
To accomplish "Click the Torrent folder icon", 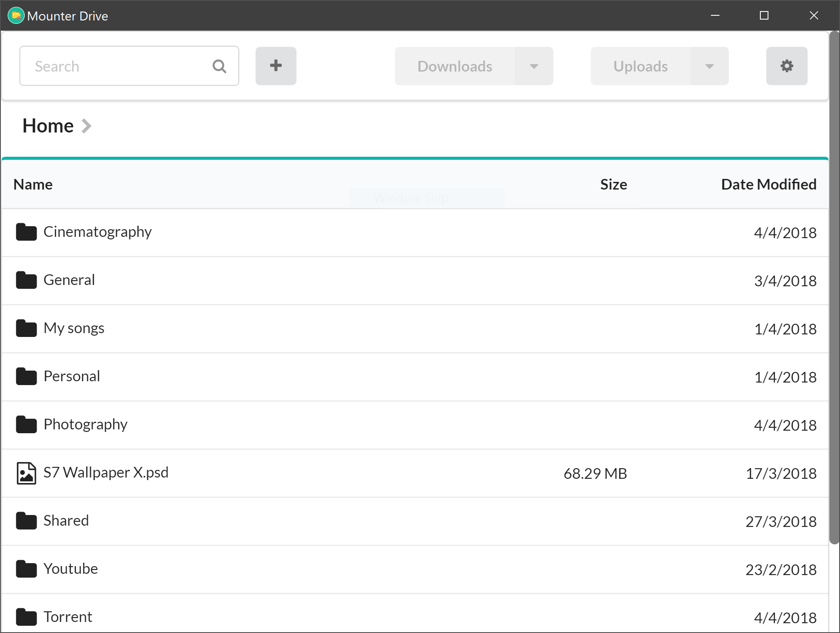I will tap(26, 617).
